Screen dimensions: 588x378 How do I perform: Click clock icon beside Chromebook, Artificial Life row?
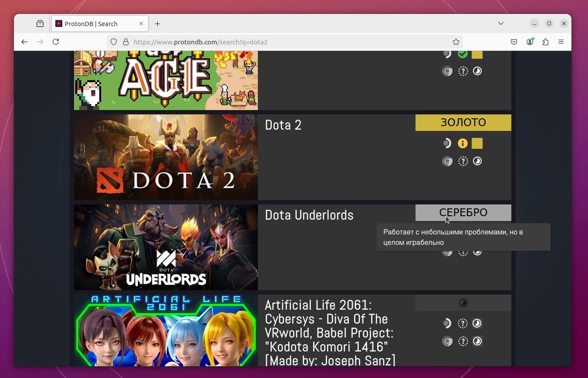(x=477, y=341)
